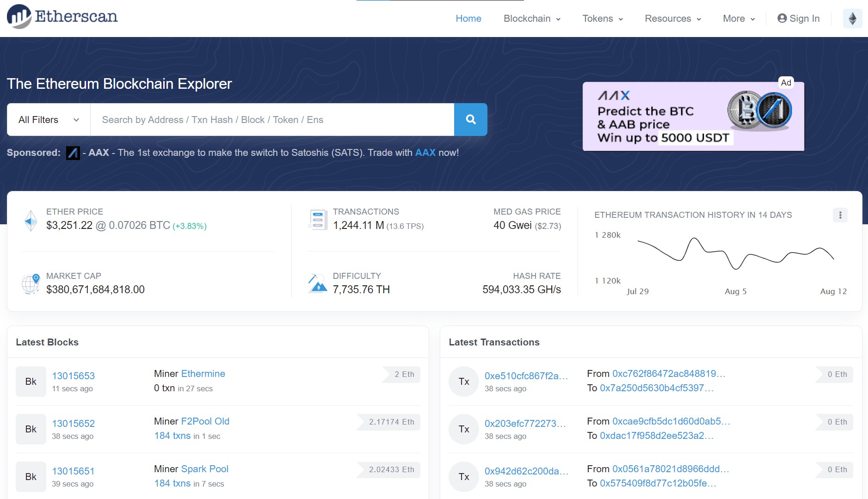
Task: Click the Sign In user icon
Action: (782, 18)
